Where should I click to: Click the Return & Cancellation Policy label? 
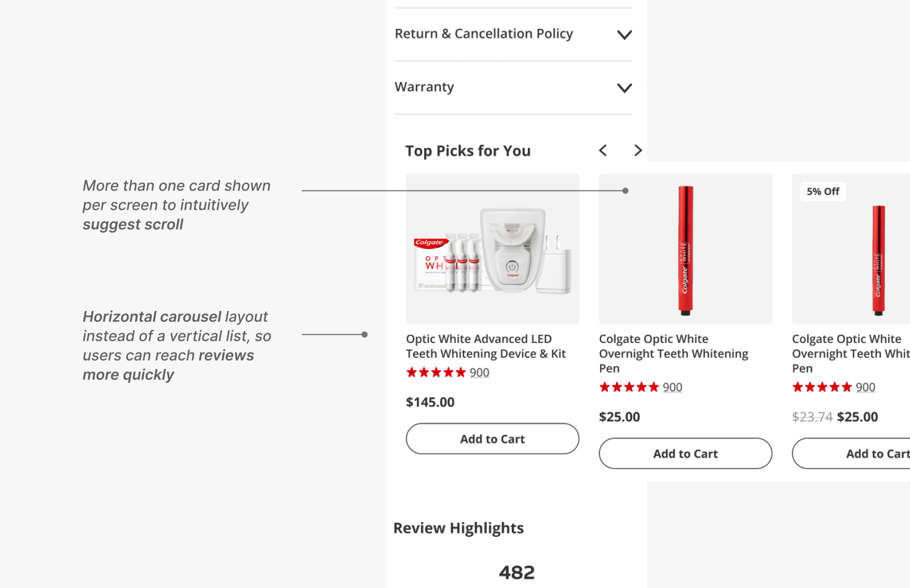[x=483, y=34]
